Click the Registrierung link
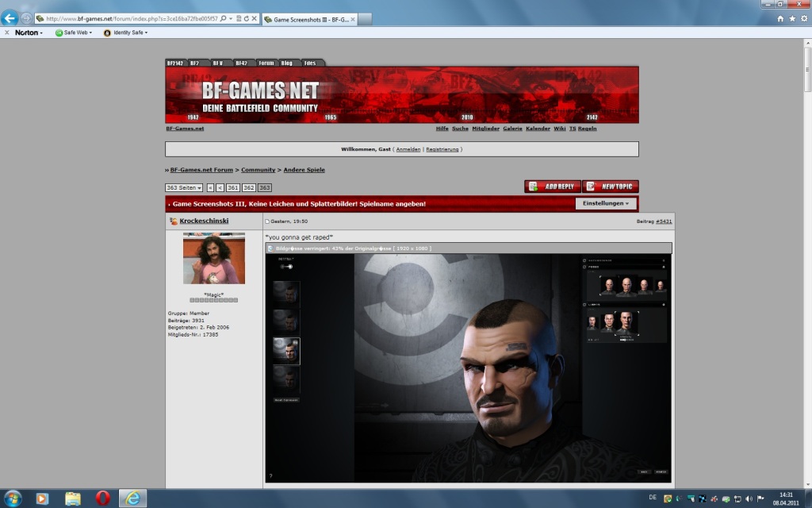The height and width of the screenshot is (508, 812). 442,149
